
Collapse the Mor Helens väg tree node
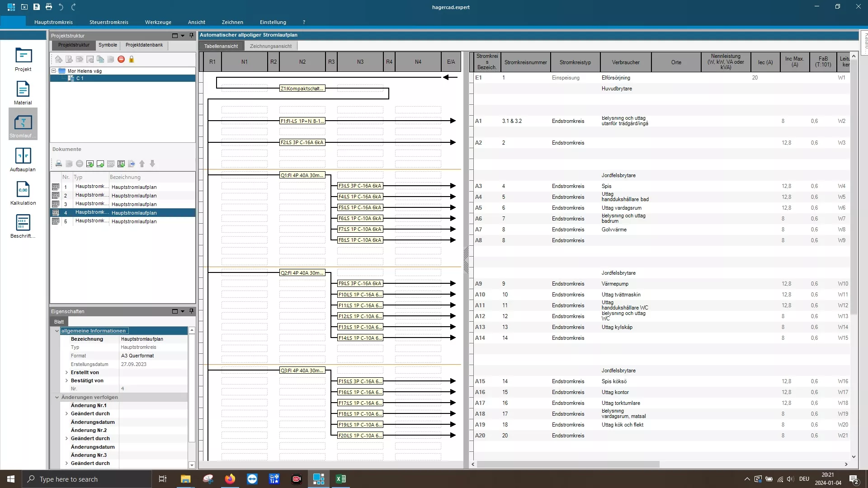point(54,71)
